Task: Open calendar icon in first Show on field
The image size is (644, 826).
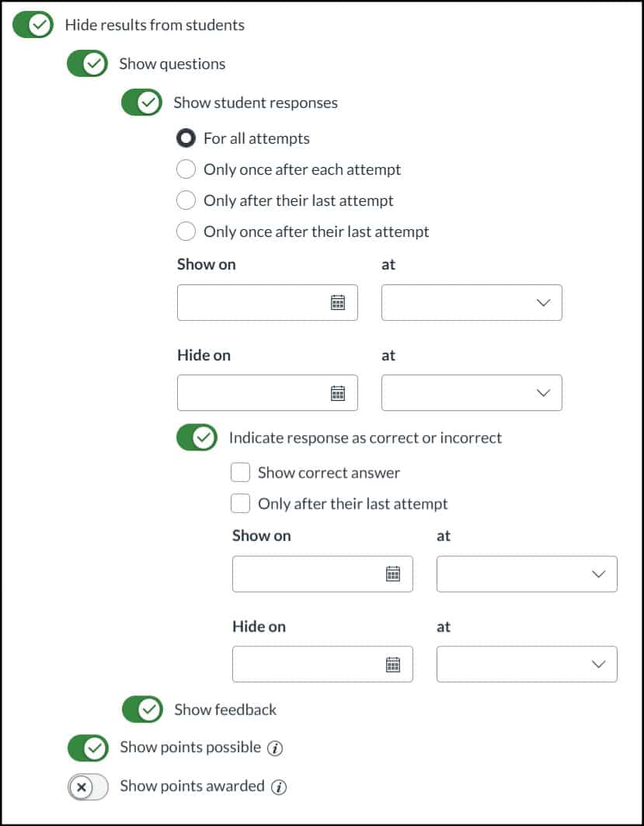Action: 338,303
